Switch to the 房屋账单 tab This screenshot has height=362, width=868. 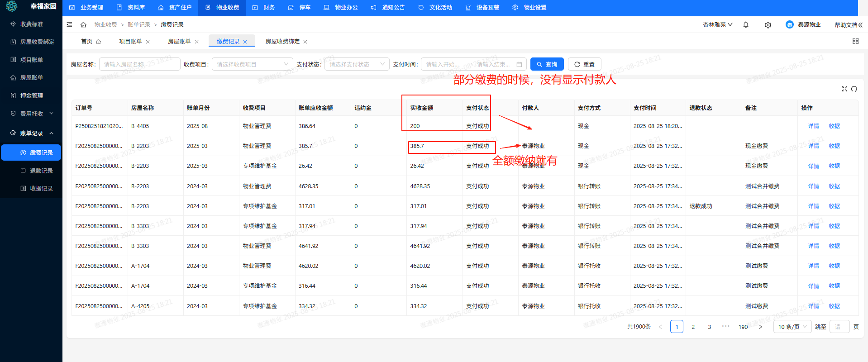point(179,42)
